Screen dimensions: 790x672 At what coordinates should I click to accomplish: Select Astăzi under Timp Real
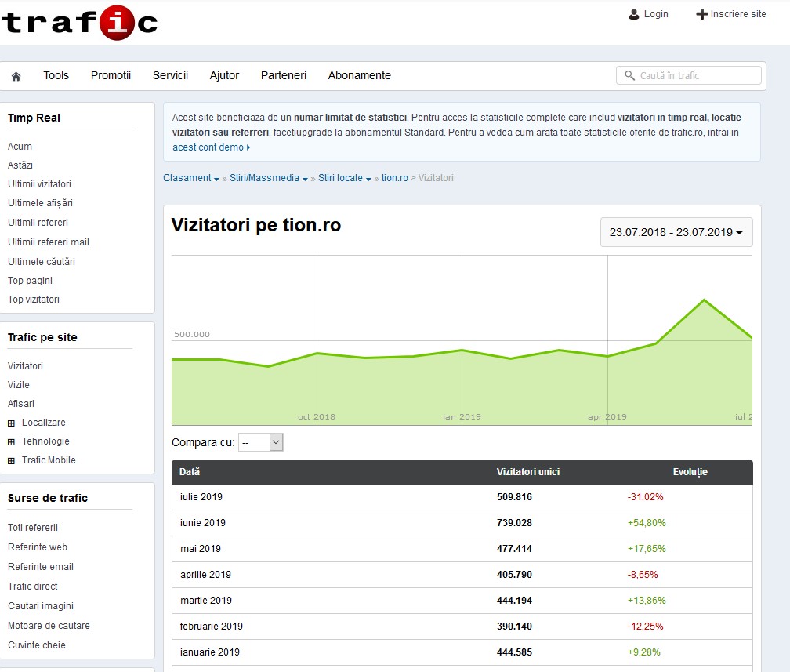pos(20,165)
